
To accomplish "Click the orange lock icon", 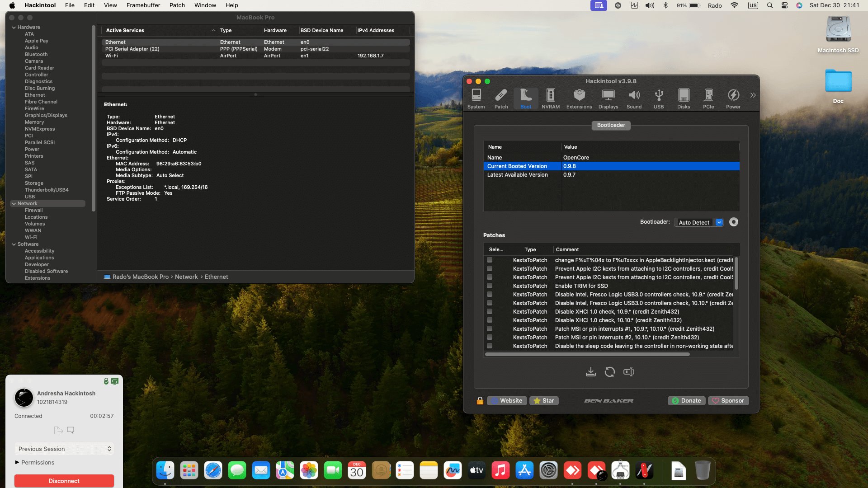I will click(480, 401).
